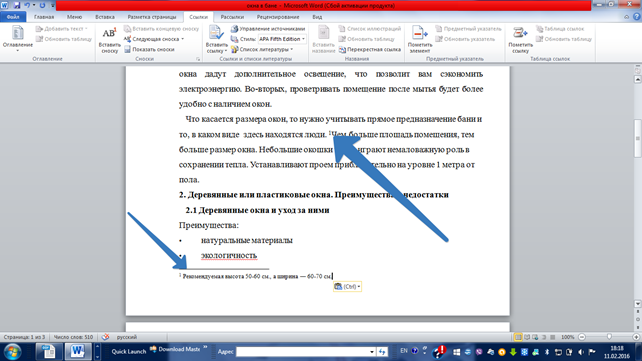
Task: Click the 'русский' language indicator
Action: click(127, 337)
